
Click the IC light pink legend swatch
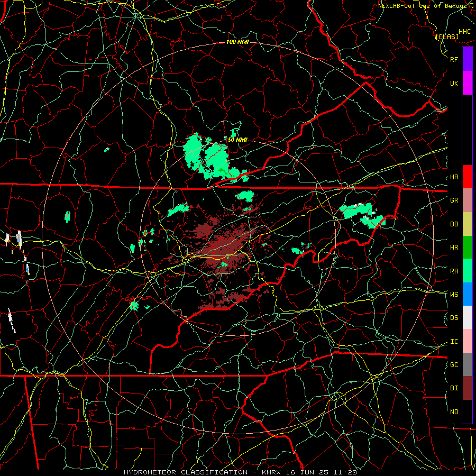coord(467,341)
